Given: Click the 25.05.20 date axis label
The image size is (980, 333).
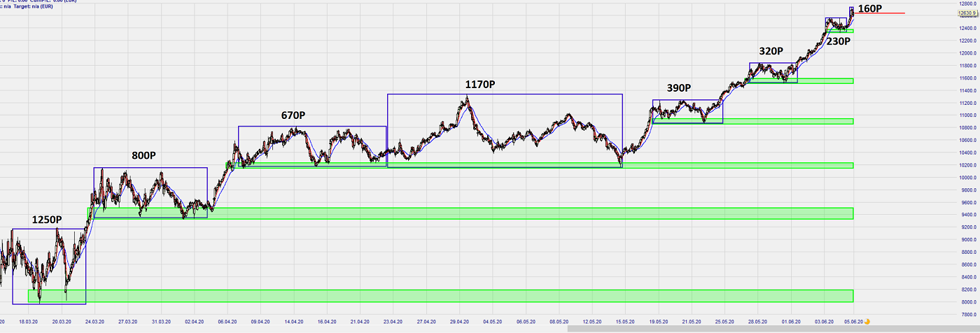Looking at the screenshot, I should click(724, 322).
